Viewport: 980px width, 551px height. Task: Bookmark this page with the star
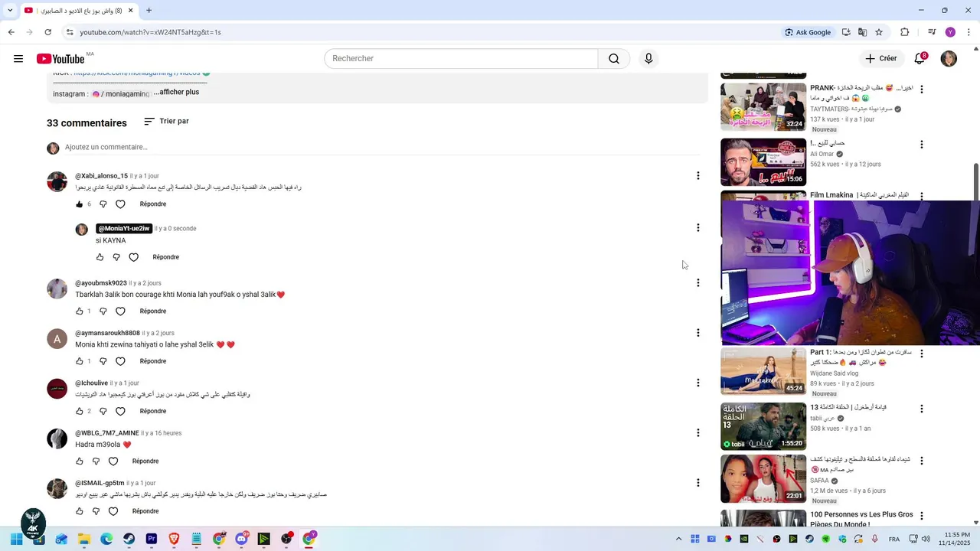pos(879,32)
